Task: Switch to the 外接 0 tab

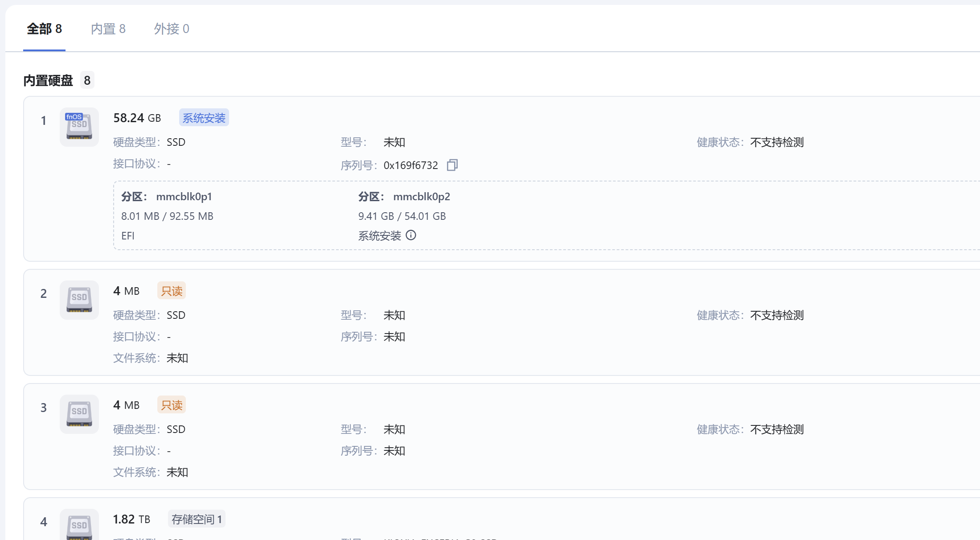Action: (x=172, y=29)
